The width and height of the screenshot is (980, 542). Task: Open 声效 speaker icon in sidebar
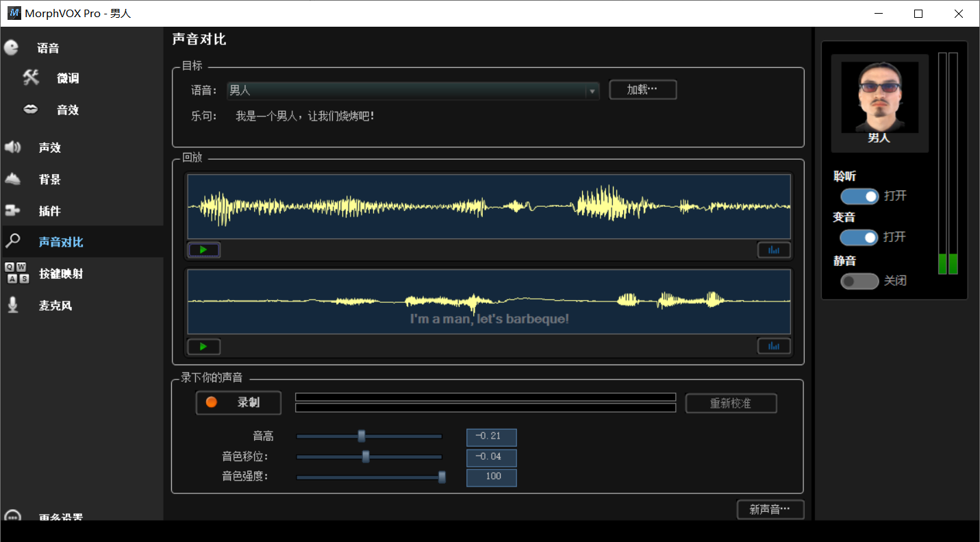coord(13,147)
